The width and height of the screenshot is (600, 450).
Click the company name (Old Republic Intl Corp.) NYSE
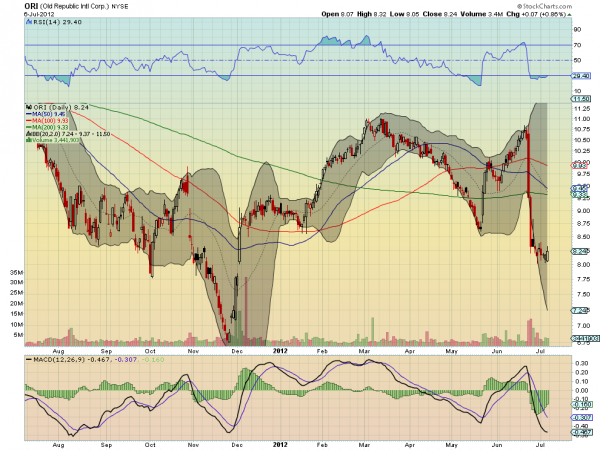[84, 7]
